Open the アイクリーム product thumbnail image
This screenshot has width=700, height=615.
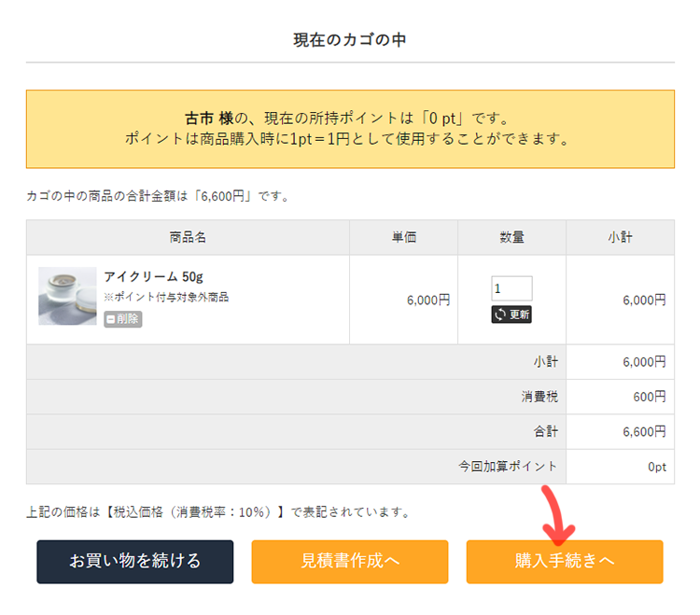click(67, 296)
